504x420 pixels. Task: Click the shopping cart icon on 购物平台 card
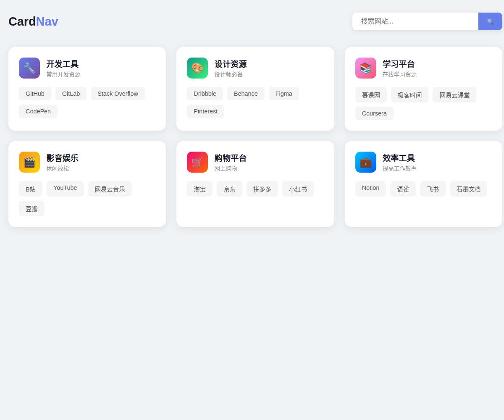[197, 162]
